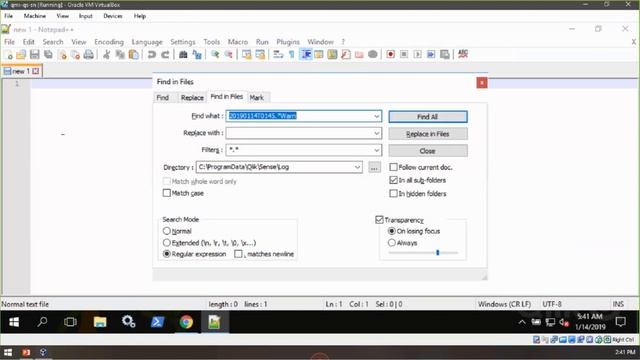Click the Save All toolbar icon

pyautogui.click(x=48, y=54)
